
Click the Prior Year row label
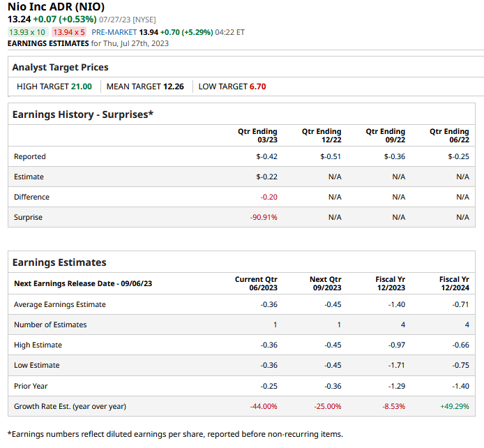click(31, 386)
